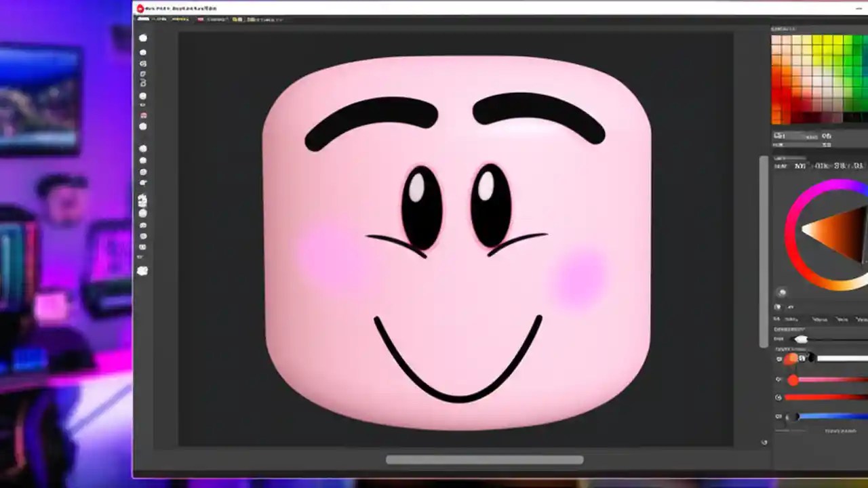This screenshot has height=488, width=868.
Task: Click the horizontal scrollbar below the canvas
Action: click(x=485, y=460)
